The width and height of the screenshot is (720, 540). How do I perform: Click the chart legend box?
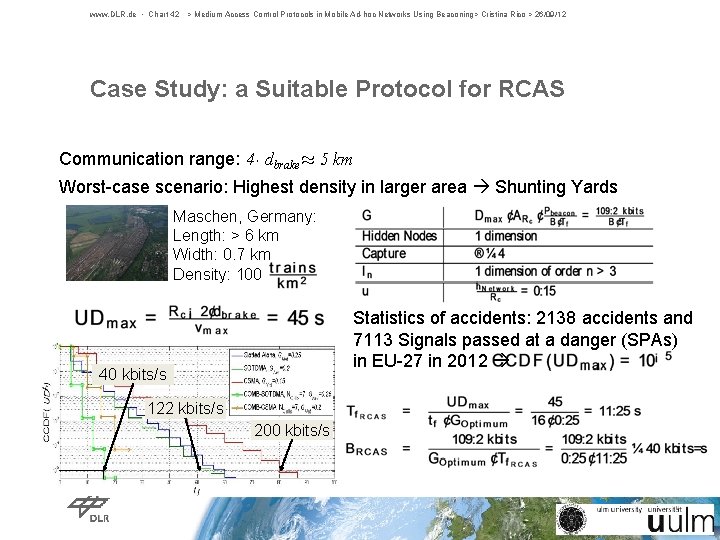click(281, 382)
